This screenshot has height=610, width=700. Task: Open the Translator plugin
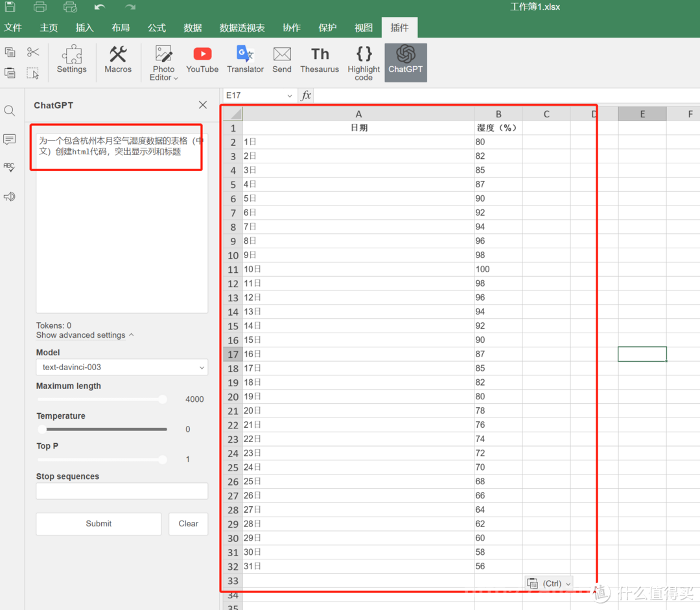tap(245, 60)
